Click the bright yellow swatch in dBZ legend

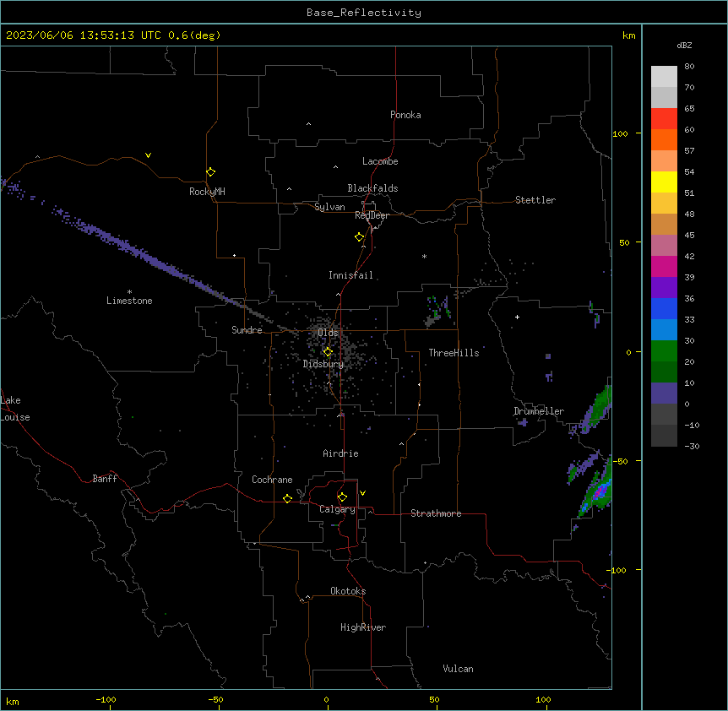click(x=664, y=182)
